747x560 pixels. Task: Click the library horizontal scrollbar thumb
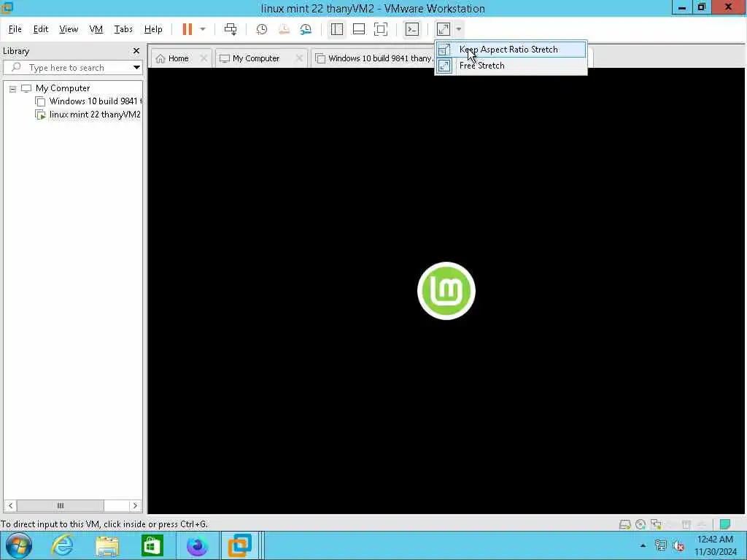click(x=61, y=506)
